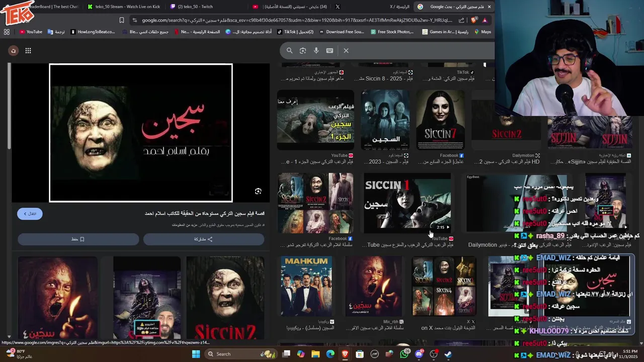The width and height of the screenshot is (644, 362).
Task: Click the مشاركة share button
Action: tap(203, 239)
